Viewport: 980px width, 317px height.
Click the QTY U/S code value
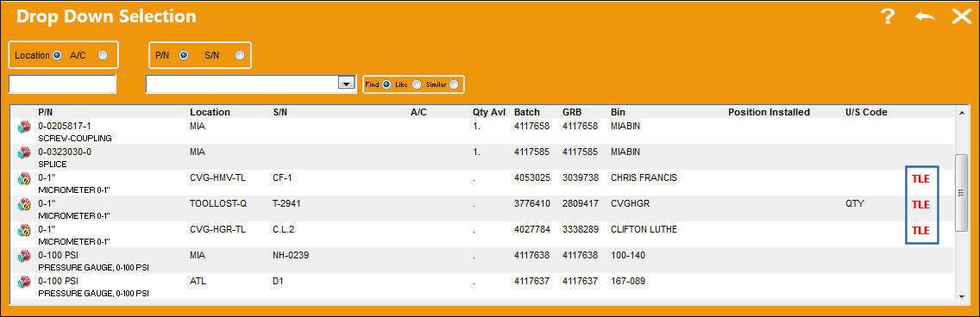tap(854, 203)
